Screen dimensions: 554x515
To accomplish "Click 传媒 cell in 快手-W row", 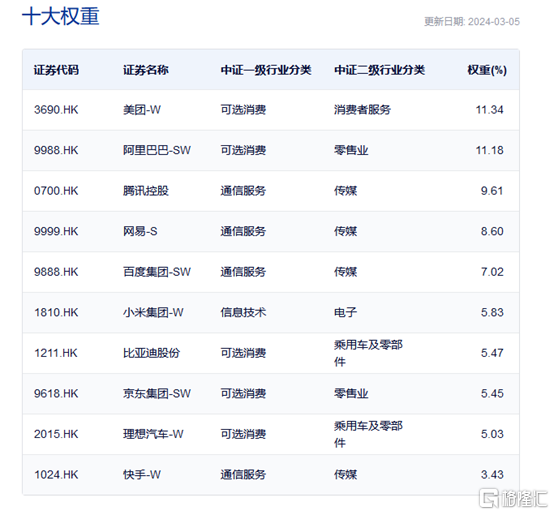I will [x=345, y=474].
